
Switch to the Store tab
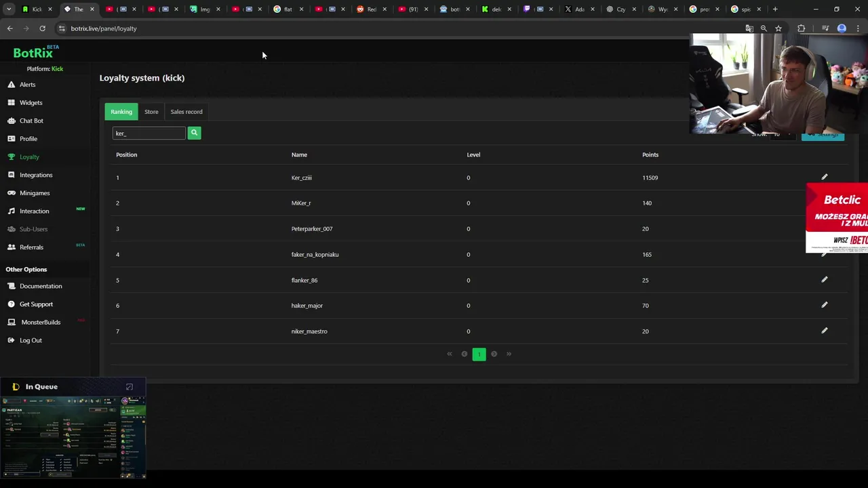(x=151, y=112)
